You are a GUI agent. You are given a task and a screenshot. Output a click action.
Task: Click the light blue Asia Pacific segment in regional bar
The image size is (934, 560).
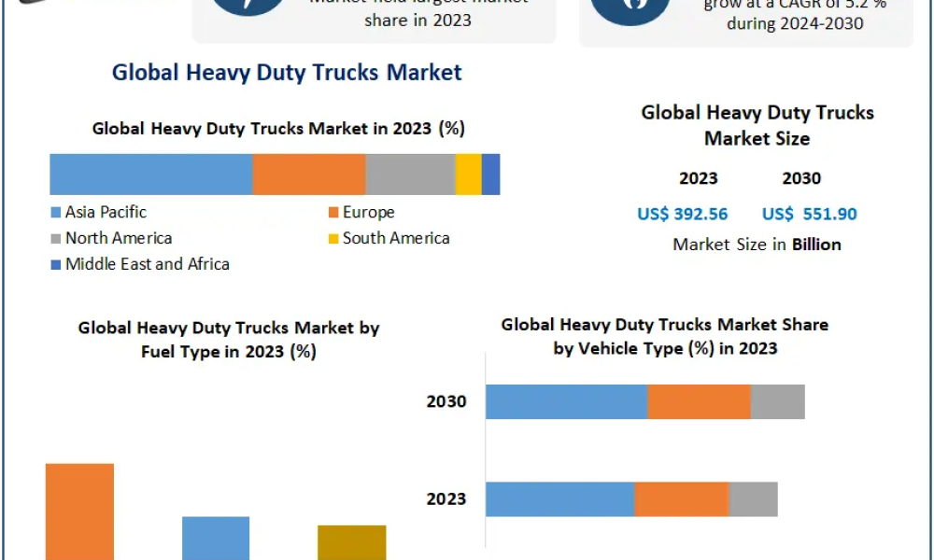(x=151, y=175)
